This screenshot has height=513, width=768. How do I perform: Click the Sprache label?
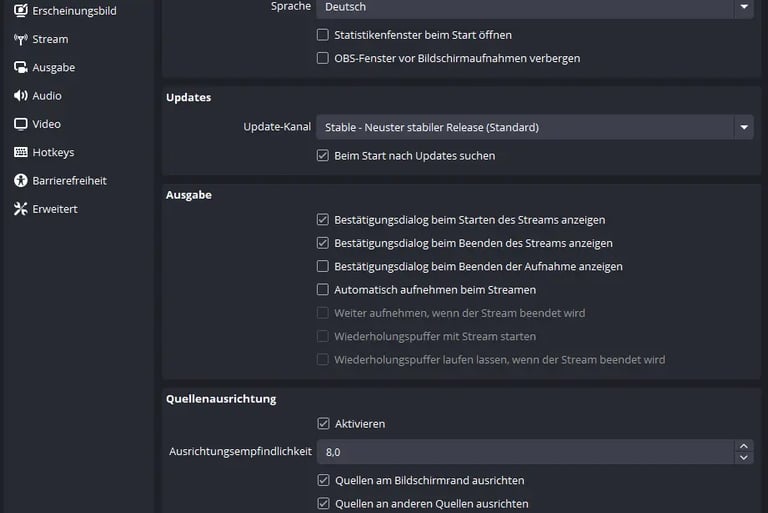[x=291, y=6]
